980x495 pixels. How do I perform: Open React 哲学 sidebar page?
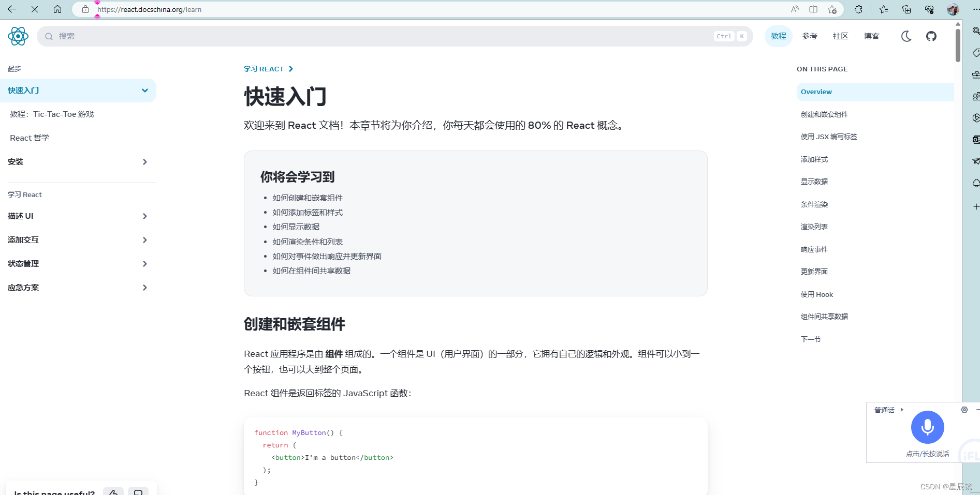(30, 138)
